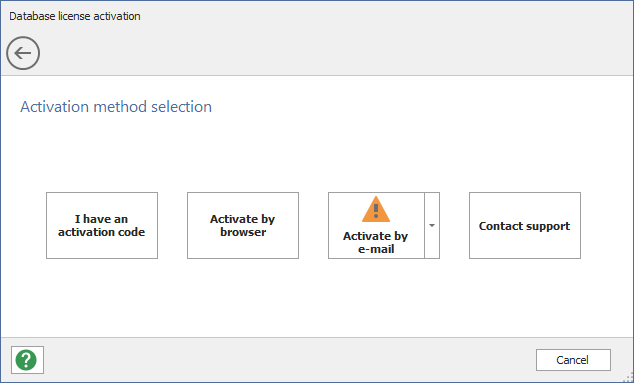Click the 'Contact support' tile text
Screen dimensions: 634x383
(x=524, y=226)
